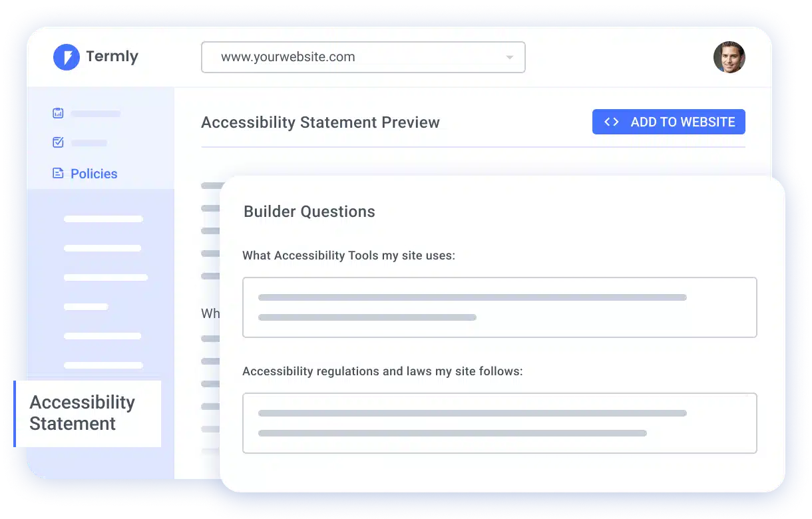The height and width of the screenshot is (519, 812).
Task: Click the dashboard chart icon in sidebar
Action: [x=58, y=113]
